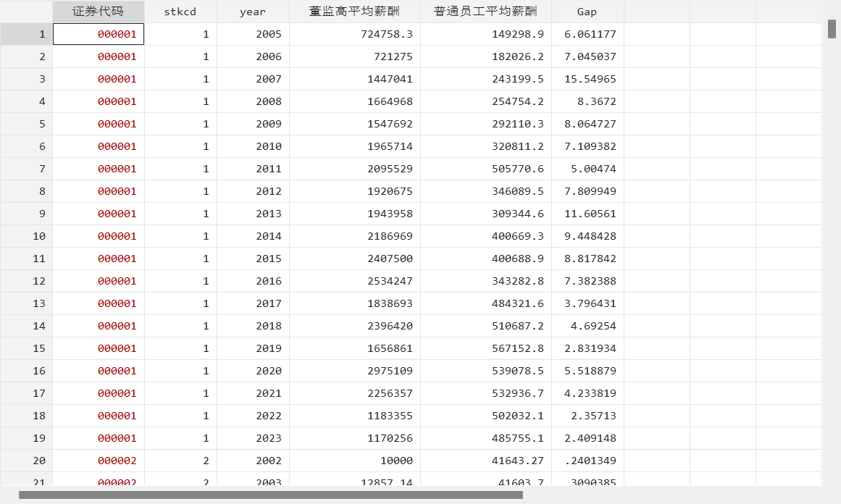Select the stkcd column header
This screenshot has height=504, width=841.
point(180,12)
